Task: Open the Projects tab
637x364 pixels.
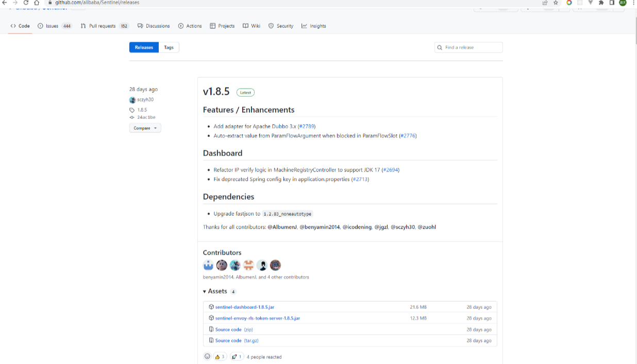Action: [x=222, y=26]
